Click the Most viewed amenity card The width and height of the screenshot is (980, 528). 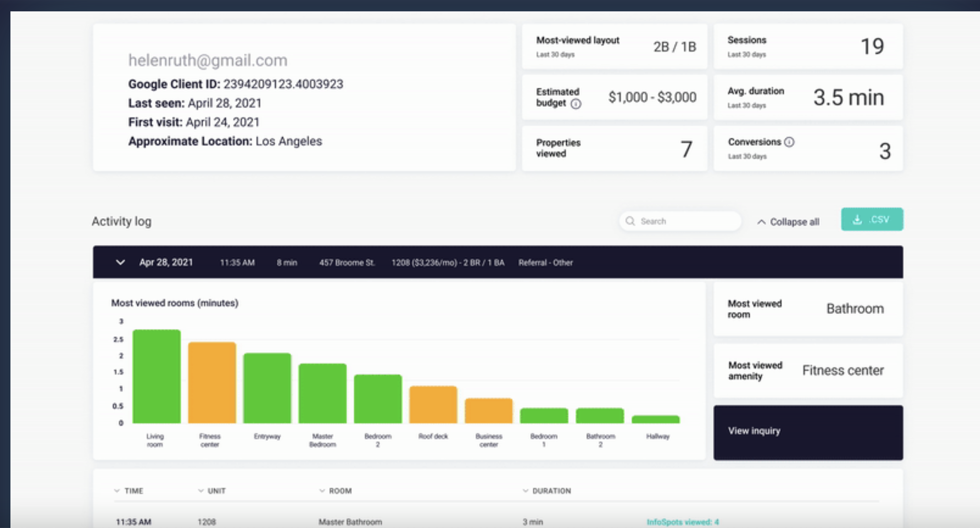click(x=808, y=371)
